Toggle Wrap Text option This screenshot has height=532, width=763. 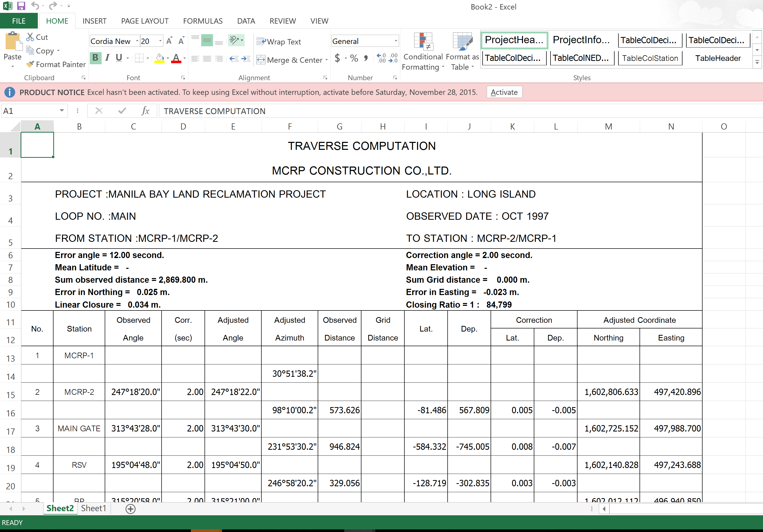click(279, 42)
